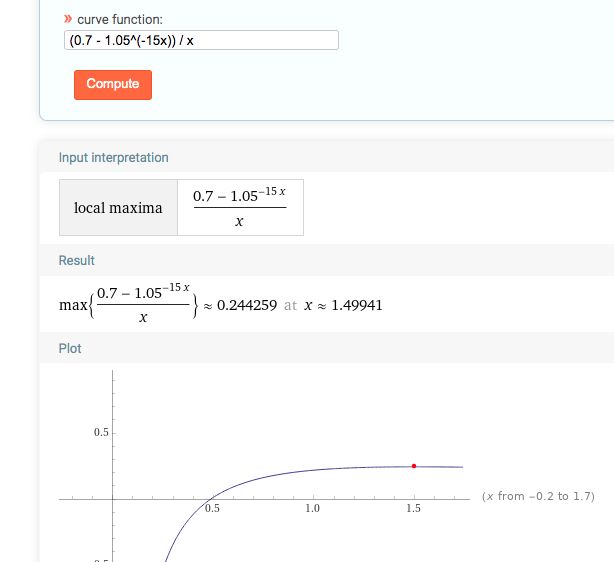The image size is (614, 562).
Task: Click the formula in the Input interpretation table
Action: [240, 207]
